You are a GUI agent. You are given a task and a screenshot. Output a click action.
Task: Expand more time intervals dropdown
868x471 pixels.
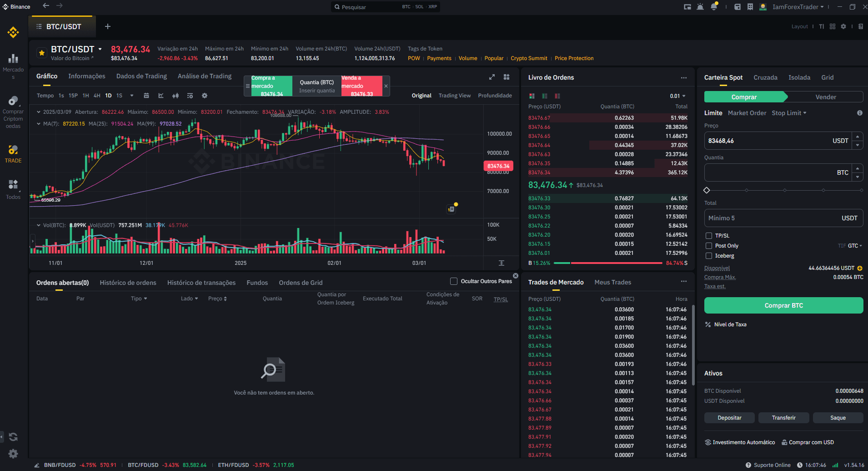[x=132, y=96]
